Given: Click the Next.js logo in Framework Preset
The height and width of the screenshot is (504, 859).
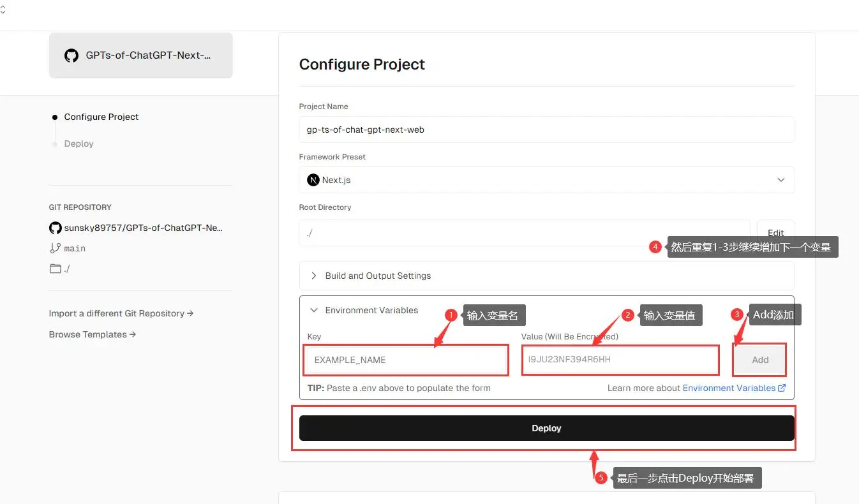Looking at the screenshot, I should [x=313, y=179].
